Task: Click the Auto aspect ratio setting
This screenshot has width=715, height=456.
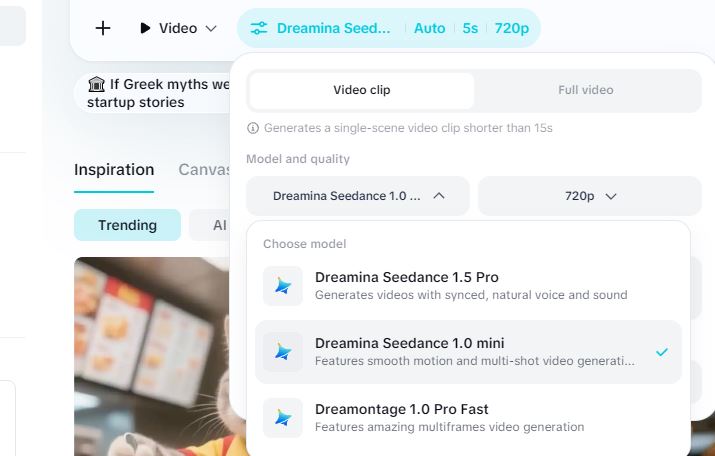Action: pos(430,28)
